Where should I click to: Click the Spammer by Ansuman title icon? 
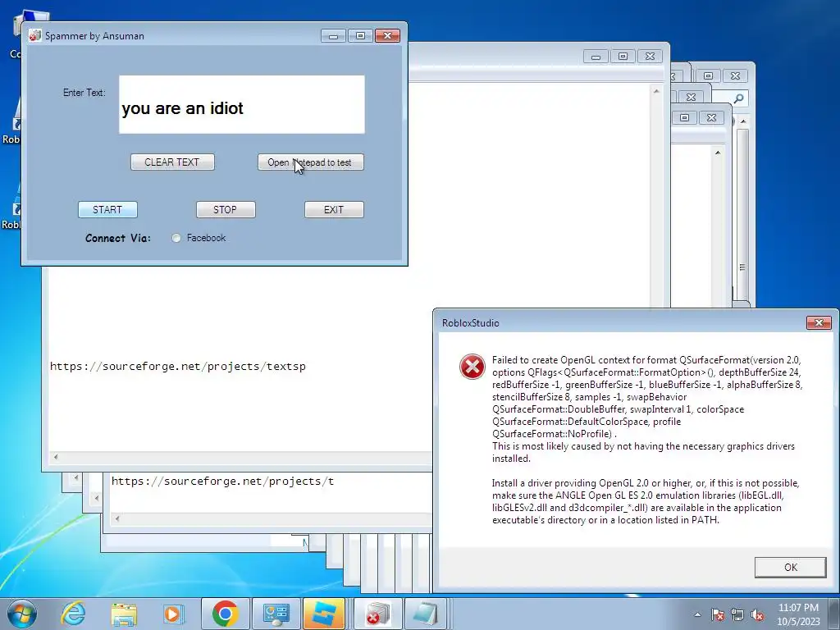pos(34,36)
